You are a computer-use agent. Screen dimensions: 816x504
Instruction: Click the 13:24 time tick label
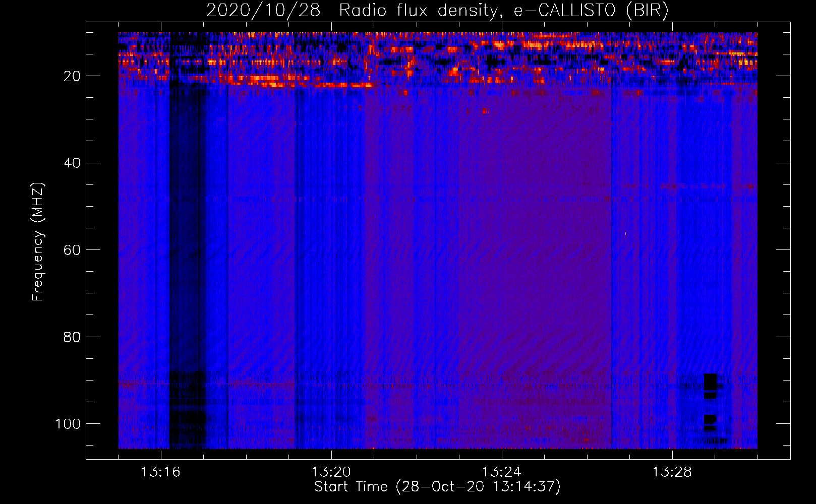502,472
